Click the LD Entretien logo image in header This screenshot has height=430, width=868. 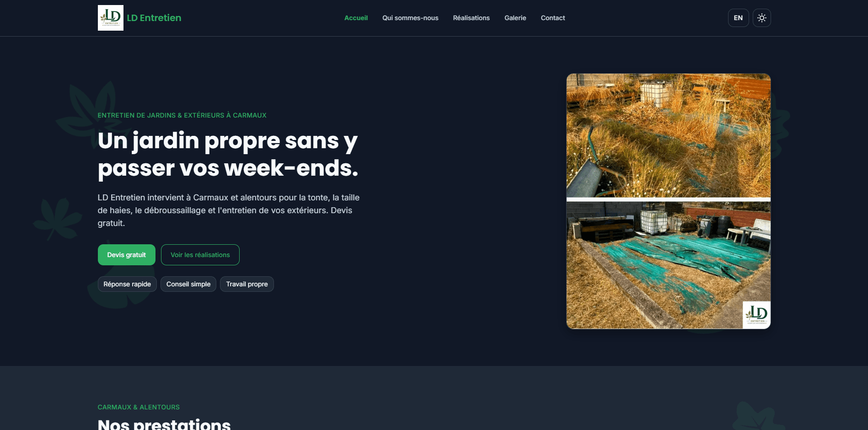point(111,18)
